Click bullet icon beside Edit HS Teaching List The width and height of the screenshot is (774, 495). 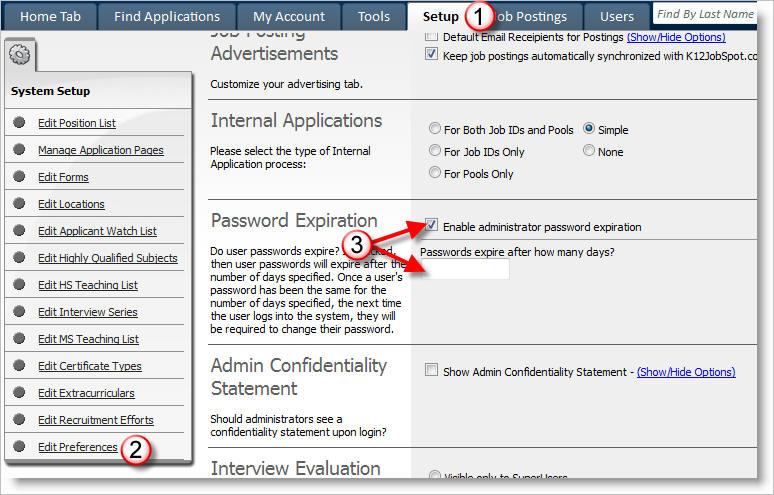pyautogui.click(x=19, y=284)
